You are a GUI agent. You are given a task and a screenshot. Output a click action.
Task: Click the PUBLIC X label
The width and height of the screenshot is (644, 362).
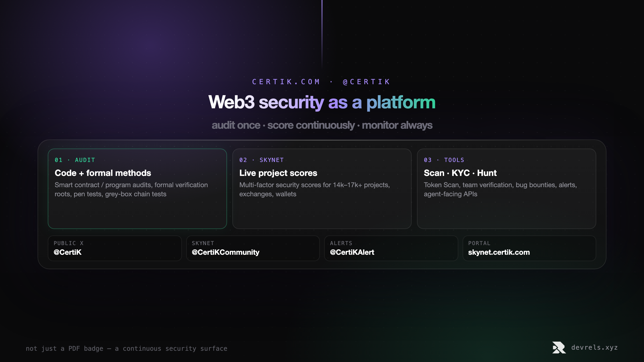click(69, 243)
